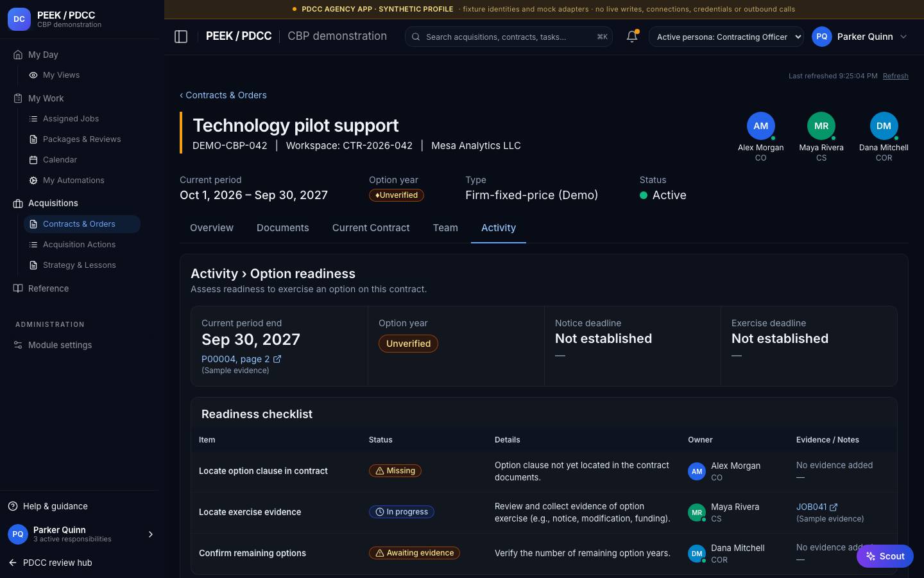924x578 pixels.
Task: Click the In progress status badge
Action: point(402,512)
